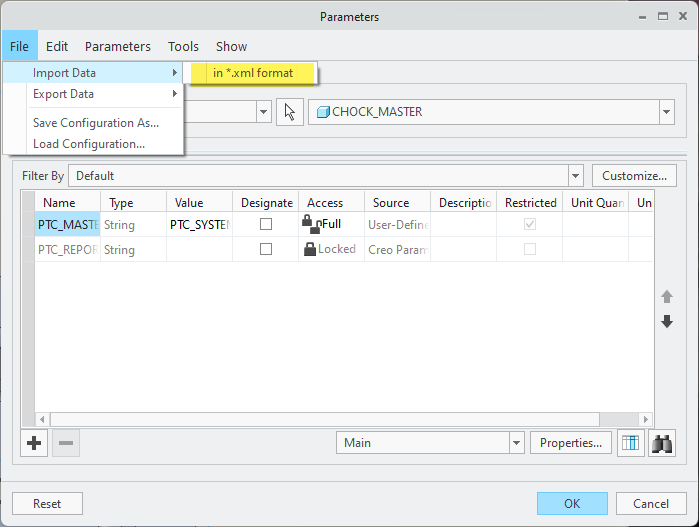
Task: Click the plus icon to add parameter
Action: 35,442
